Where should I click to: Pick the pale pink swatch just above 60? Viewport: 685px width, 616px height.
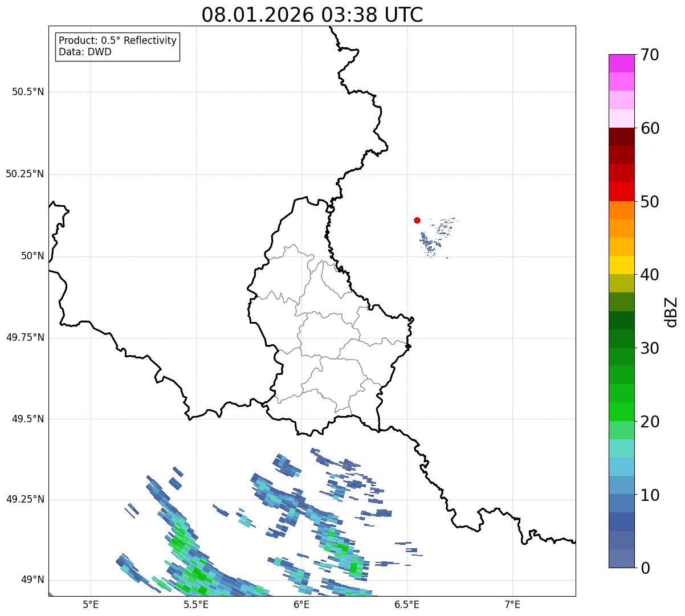pos(622,119)
